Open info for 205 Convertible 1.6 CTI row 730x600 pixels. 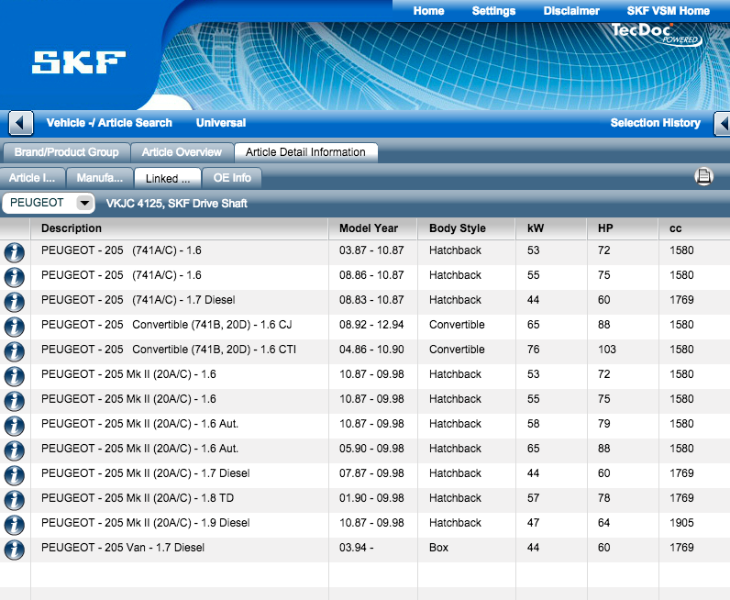[14, 351]
